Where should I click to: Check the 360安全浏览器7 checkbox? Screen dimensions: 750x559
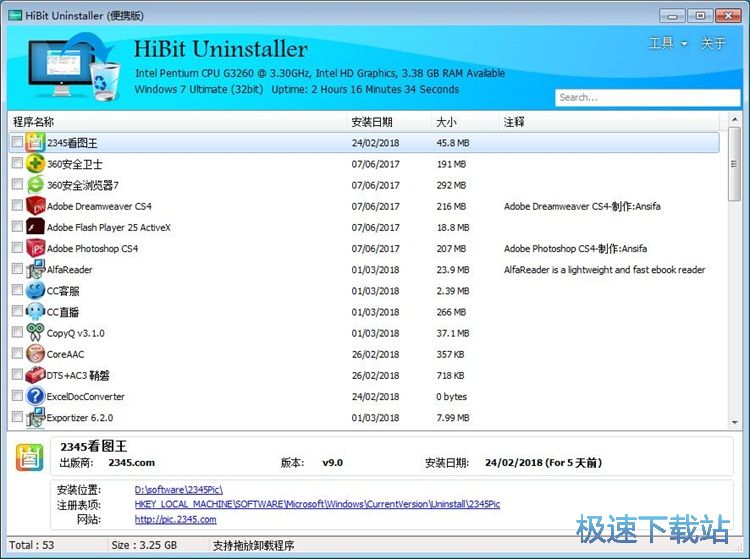click(17, 184)
